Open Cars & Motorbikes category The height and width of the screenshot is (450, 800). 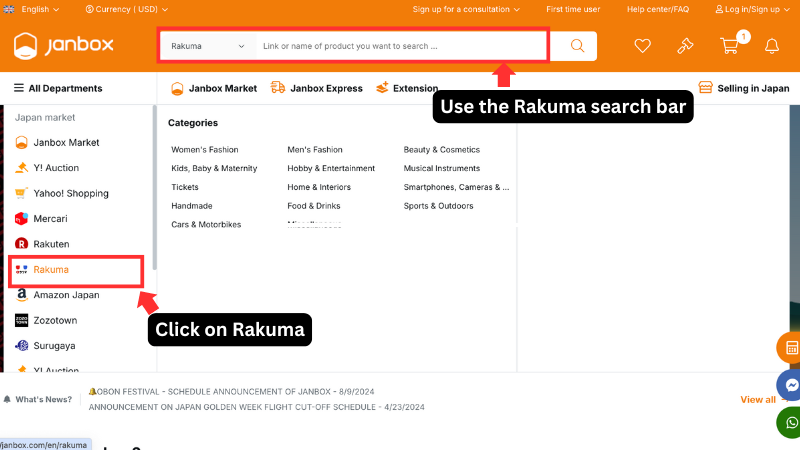pos(206,224)
